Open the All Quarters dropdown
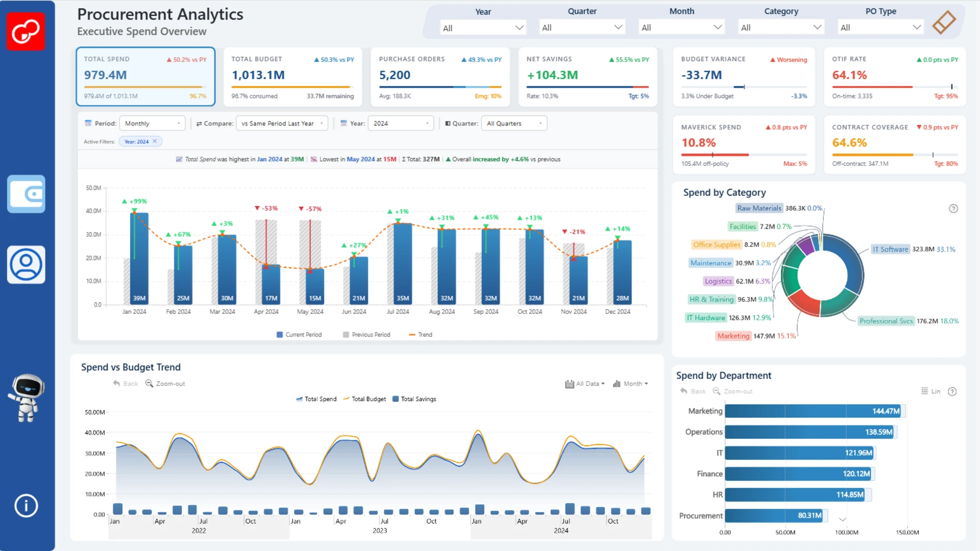Image resolution: width=980 pixels, height=551 pixels. 514,123
